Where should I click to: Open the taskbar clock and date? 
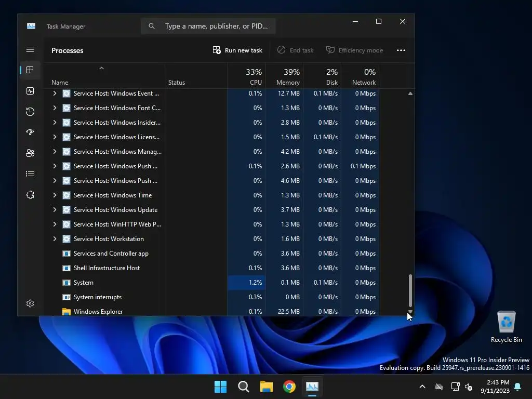click(x=495, y=387)
